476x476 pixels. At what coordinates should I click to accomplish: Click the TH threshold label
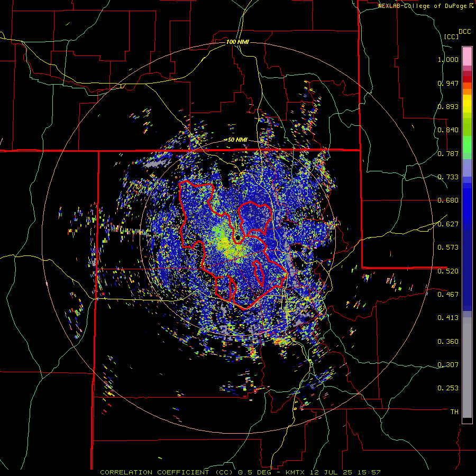coord(454,412)
